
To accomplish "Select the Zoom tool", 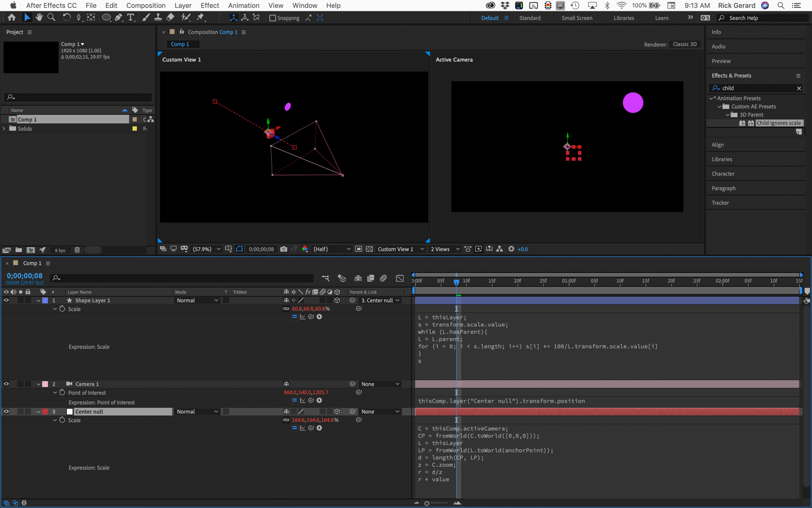I will coord(51,17).
